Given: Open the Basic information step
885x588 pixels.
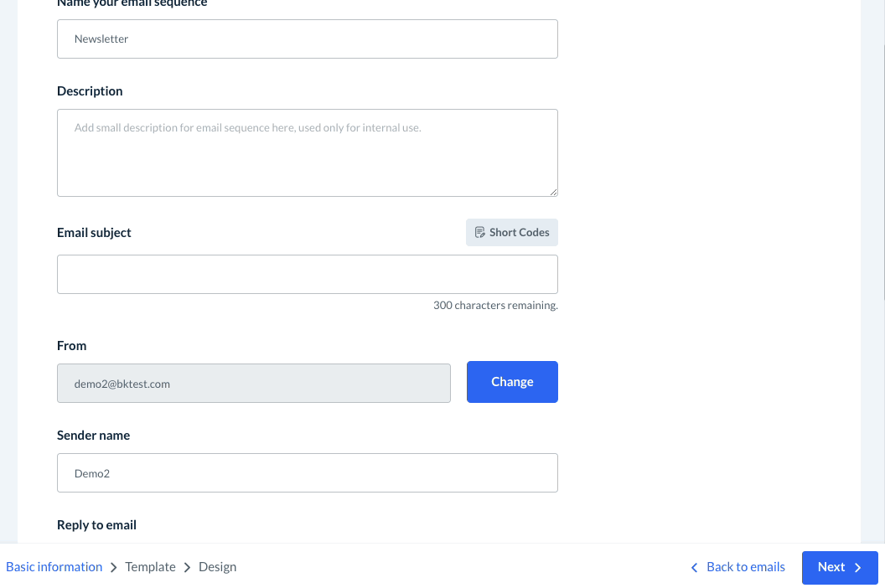Looking at the screenshot, I should [54, 567].
